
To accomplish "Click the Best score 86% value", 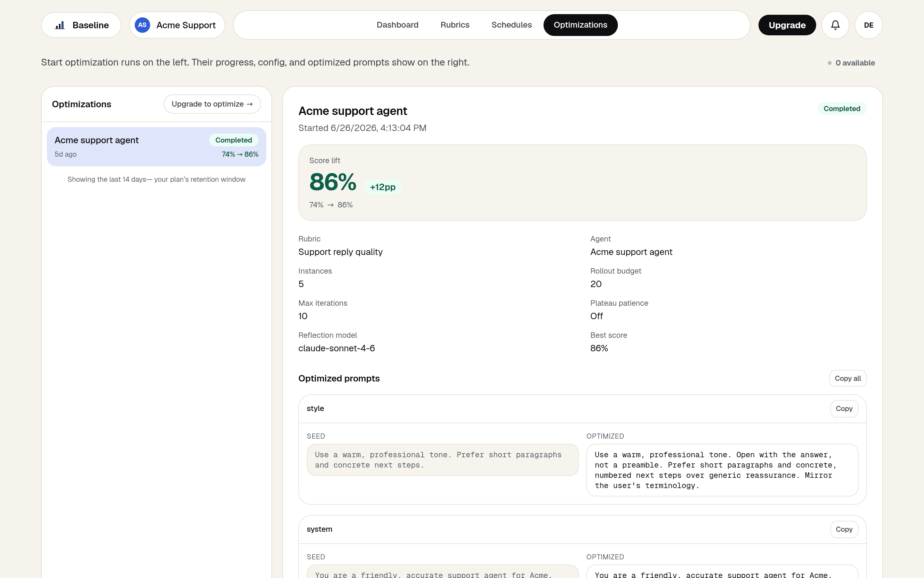I will 599,348.
